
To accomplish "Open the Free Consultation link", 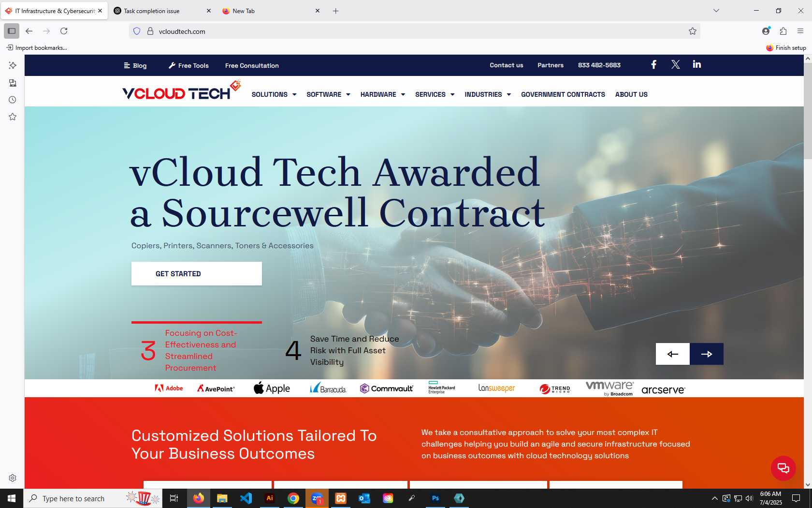I will pos(252,65).
